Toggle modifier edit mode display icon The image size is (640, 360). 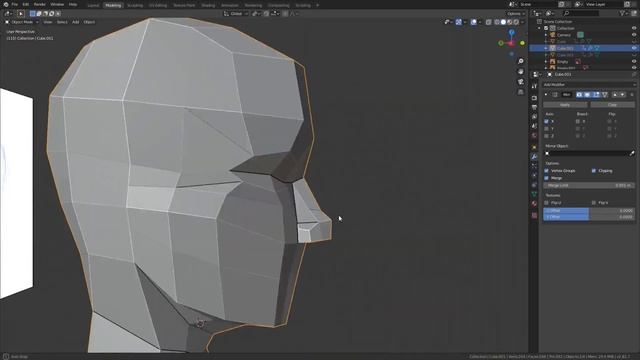[596, 95]
